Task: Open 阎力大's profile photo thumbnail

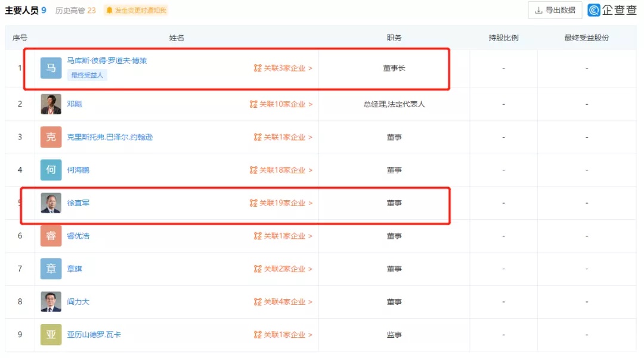Action: click(51, 302)
